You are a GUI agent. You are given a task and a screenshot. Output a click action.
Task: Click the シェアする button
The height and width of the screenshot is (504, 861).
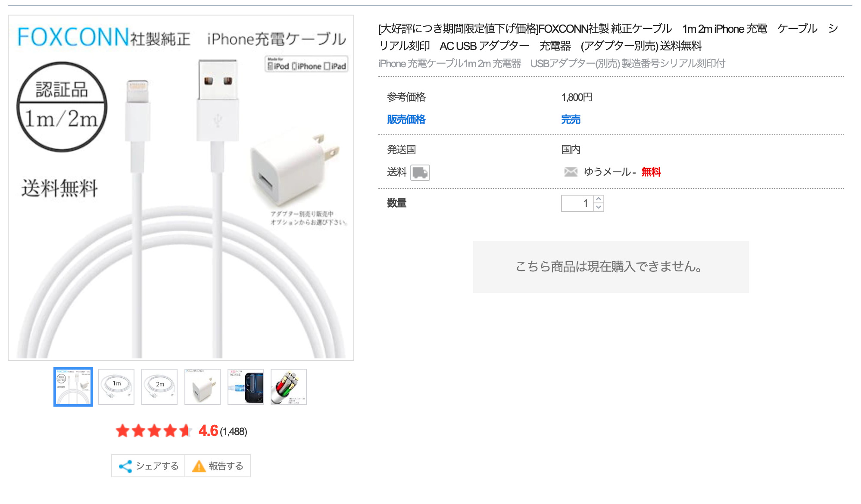point(148,466)
